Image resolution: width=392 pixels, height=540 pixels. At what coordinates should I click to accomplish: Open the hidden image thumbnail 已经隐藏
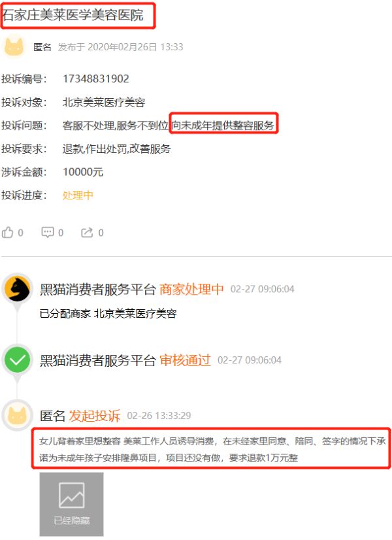tap(72, 504)
